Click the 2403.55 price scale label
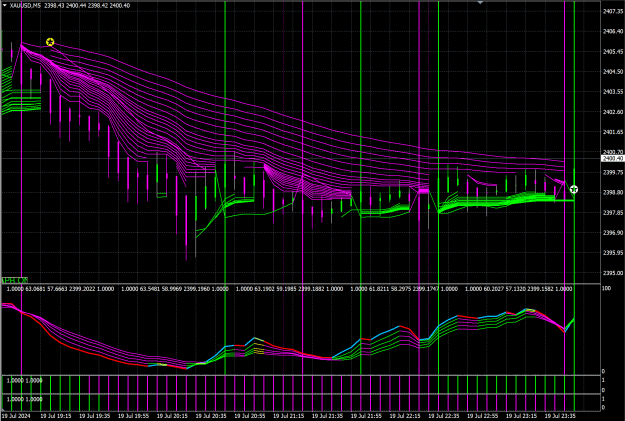Image resolution: width=625 pixels, height=421 pixels. point(613,92)
